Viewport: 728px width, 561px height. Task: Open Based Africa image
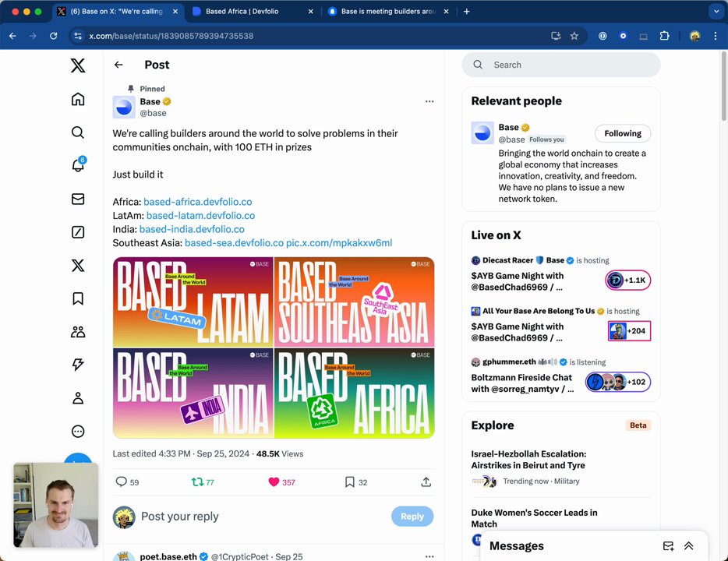pos(354,393)
